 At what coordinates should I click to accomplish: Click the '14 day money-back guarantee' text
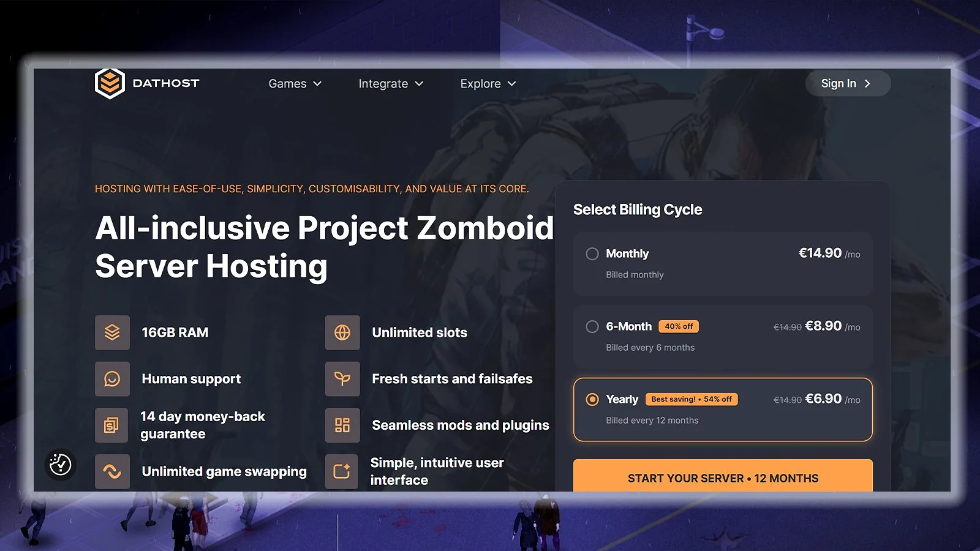tap(203, 425)
